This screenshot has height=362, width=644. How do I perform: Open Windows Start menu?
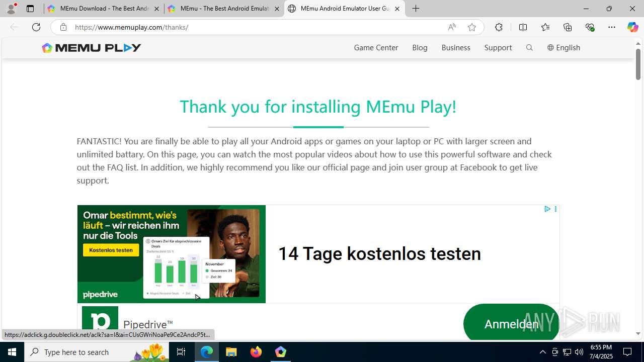(x=12, y=352)
